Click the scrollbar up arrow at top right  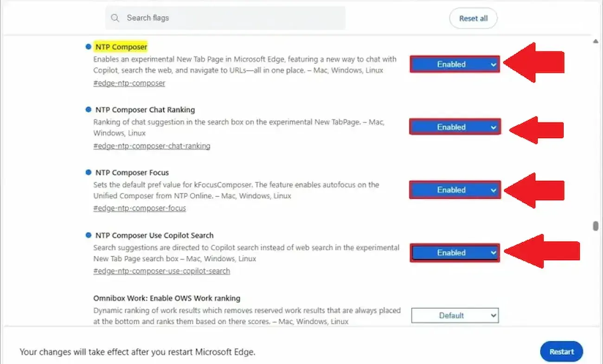coord(595,41)
